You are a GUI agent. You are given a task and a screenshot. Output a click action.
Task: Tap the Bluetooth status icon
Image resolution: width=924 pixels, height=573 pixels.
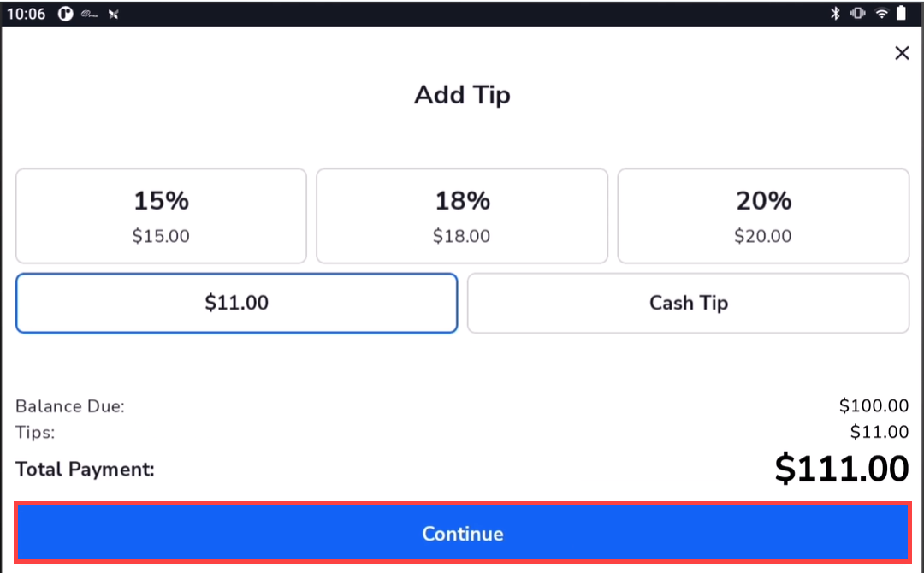click(836, 14)
